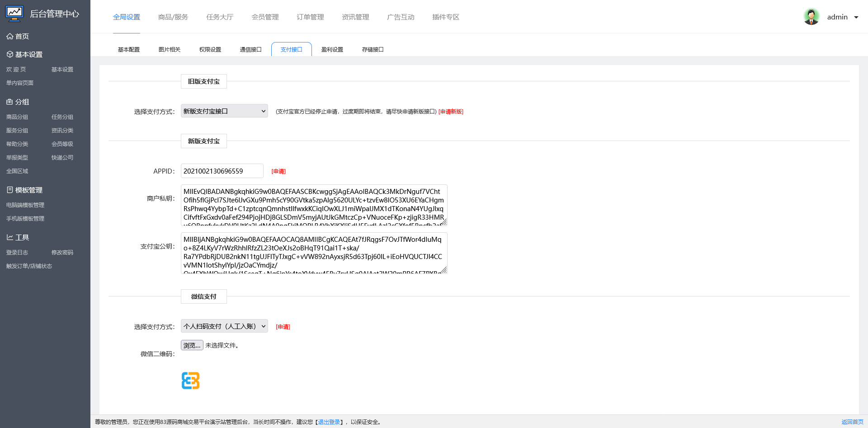Click the home icon beside 首页
This screenshot has width=868, height=428.
click(x=9, y=36)
